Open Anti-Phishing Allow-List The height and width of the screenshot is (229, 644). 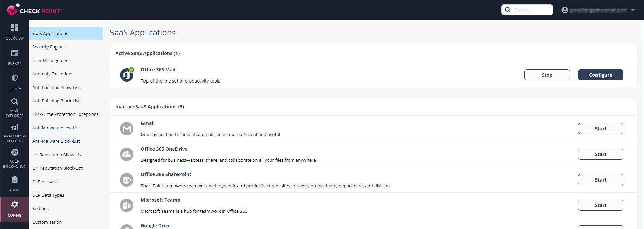pyautogui.click(x=66, y=87)
